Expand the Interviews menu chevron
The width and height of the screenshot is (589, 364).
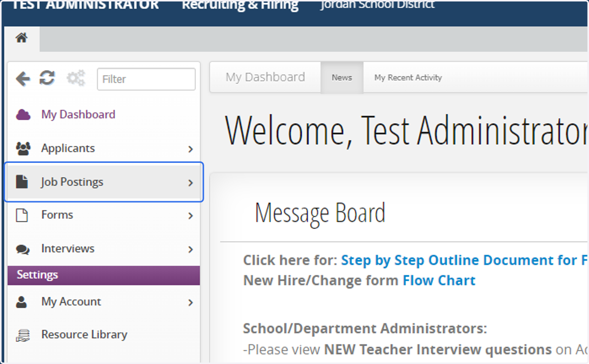pos(190,250)
